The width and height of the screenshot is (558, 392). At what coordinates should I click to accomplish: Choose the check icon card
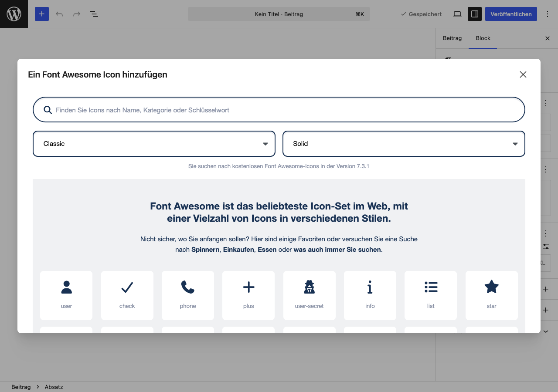127,295
